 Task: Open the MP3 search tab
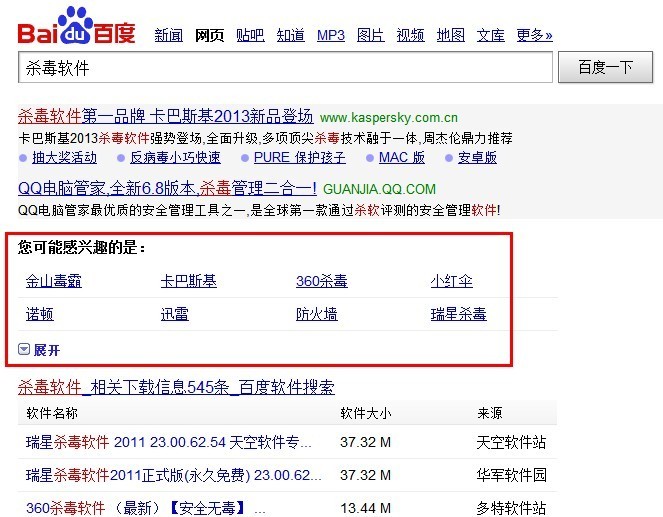click(330, 35)
